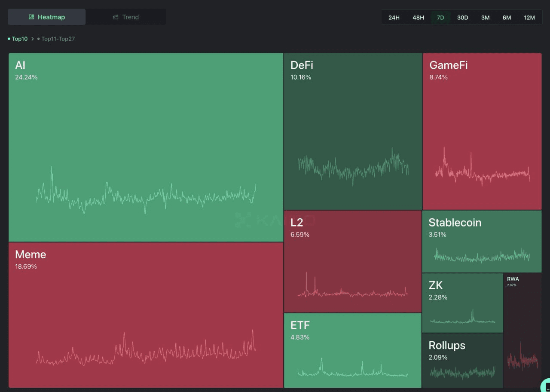Image resolution: width=550 pixels, height=392 pixels.
Task: Select the 48H time range
Action: pyautogui.click(x=418, y=18)
